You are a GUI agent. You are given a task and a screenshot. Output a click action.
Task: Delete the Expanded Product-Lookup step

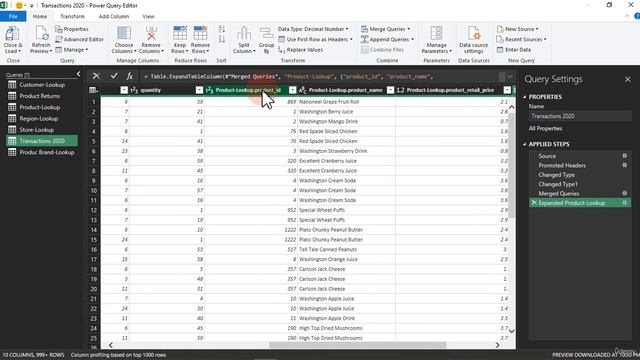(x=534, y=203)
